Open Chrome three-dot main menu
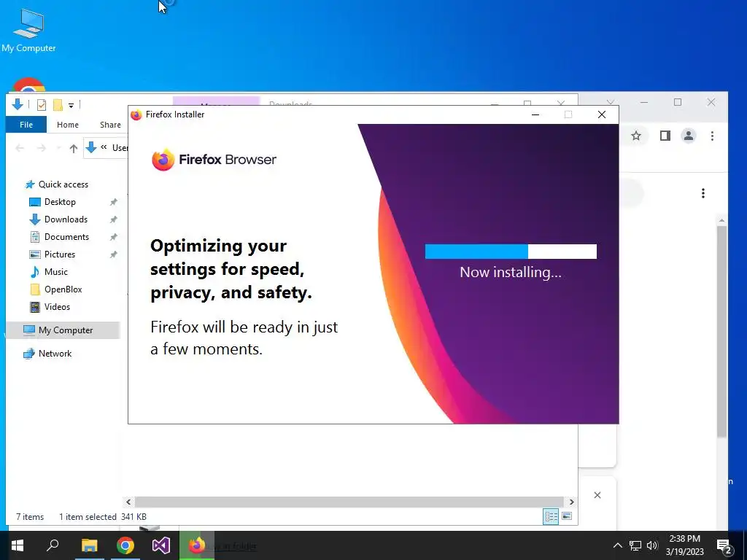 [x=712, y=136]
